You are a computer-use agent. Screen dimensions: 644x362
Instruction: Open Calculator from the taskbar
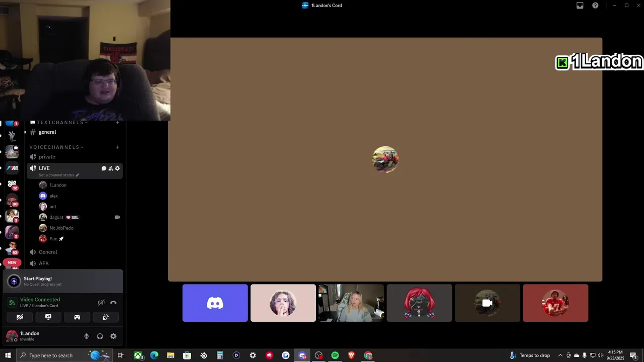pos(220,355)
